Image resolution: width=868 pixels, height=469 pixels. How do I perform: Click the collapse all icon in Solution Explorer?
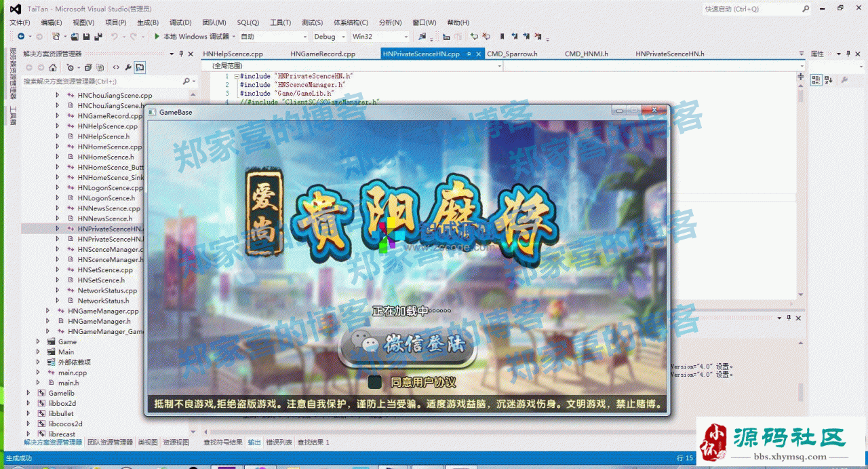pyautogui.click(x=88, y=67)
